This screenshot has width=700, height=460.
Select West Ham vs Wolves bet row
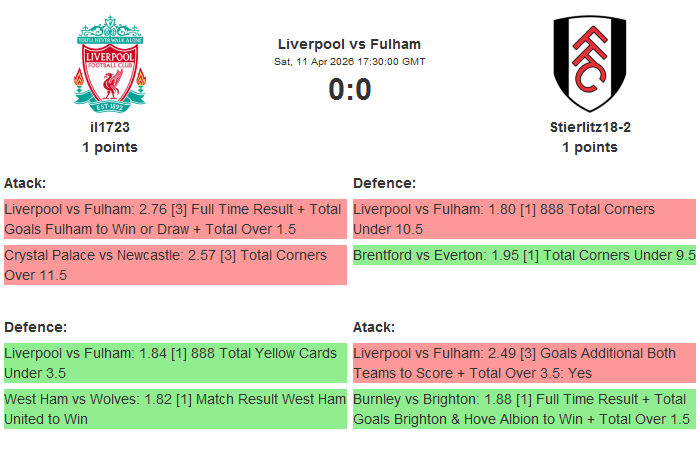coord(174,409)
